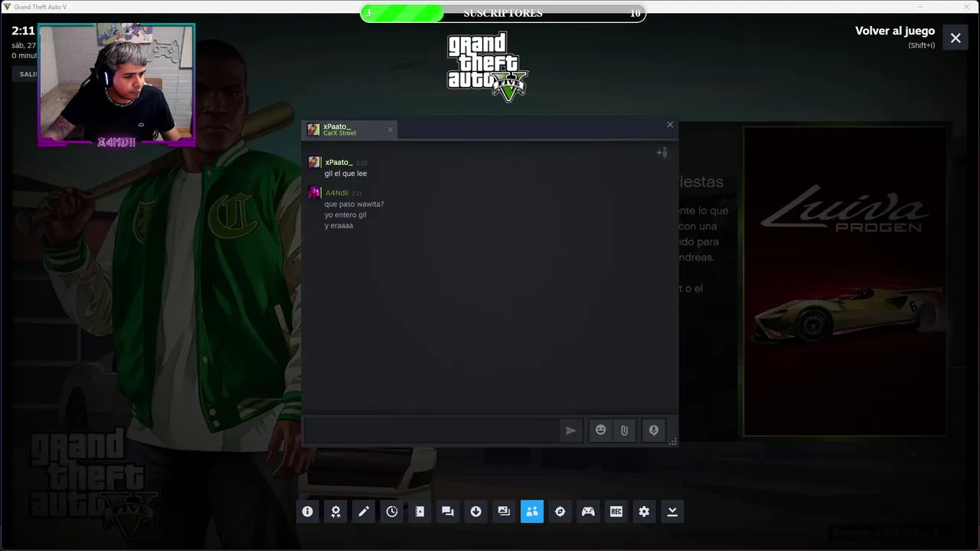Screen dimensions: 980x551
Task: Collapse the overlay toolbar with down arrow
Action: click(672, 511)
